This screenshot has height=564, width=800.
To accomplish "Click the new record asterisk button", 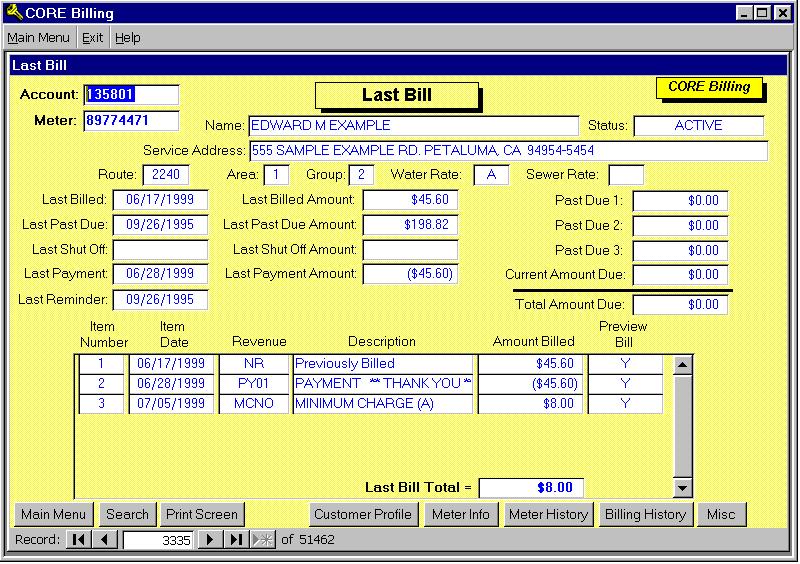I will coord(263,540).
